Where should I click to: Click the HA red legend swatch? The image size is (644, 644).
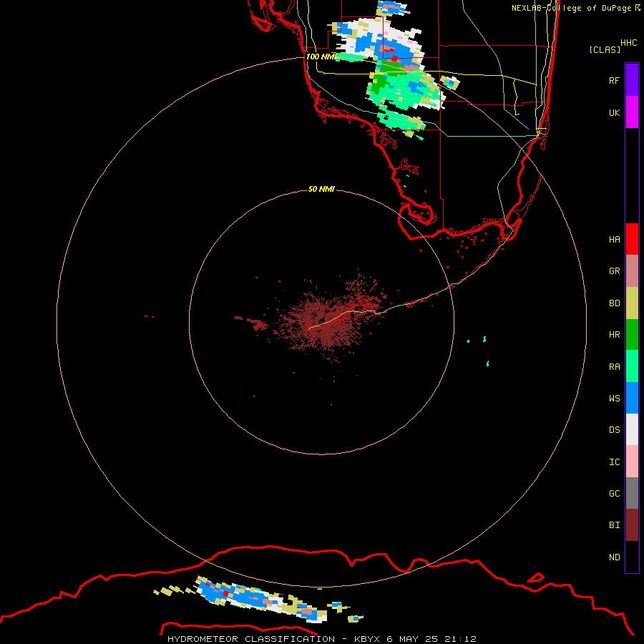pos(632,239)
